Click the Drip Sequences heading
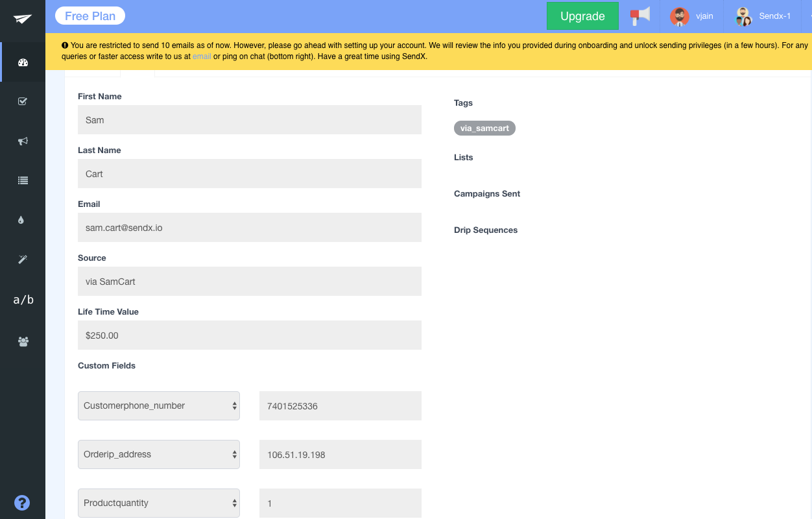This screenshot has height=519, width=812. point(486,230)
